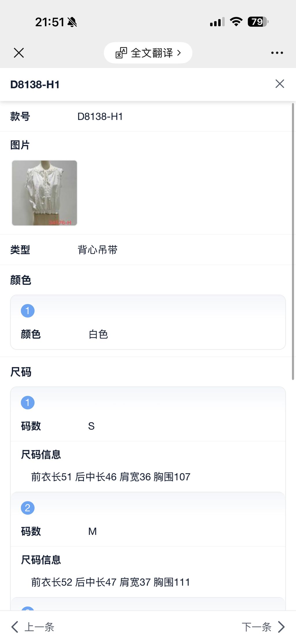Tap the 全文翻译 full-text translate button
Screen dimensions: 296x644
pyautogui.click(x=152, y=53)
